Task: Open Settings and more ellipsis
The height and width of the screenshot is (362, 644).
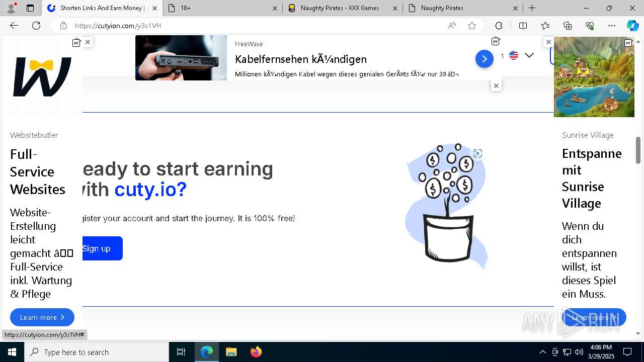Action: click(612, 26)
